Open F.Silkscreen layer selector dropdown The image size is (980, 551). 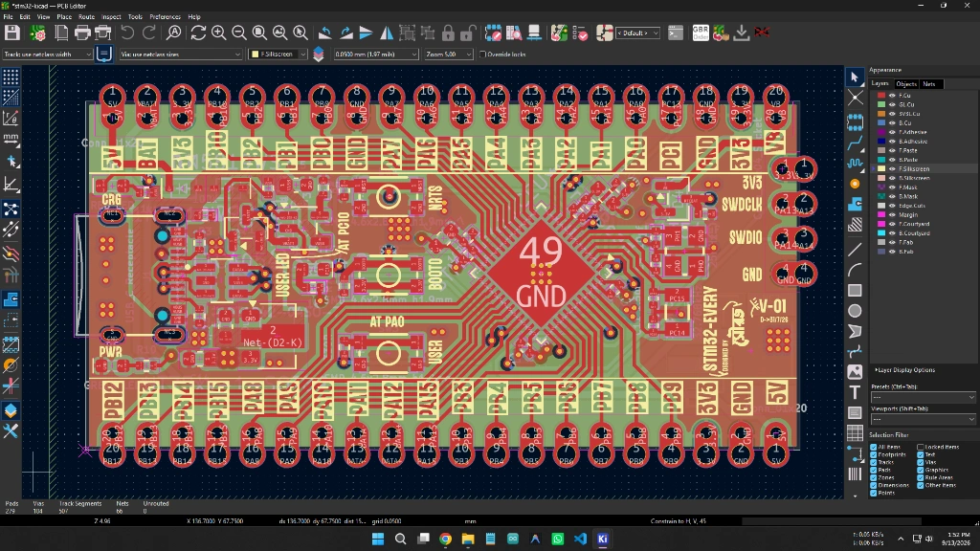278,55
